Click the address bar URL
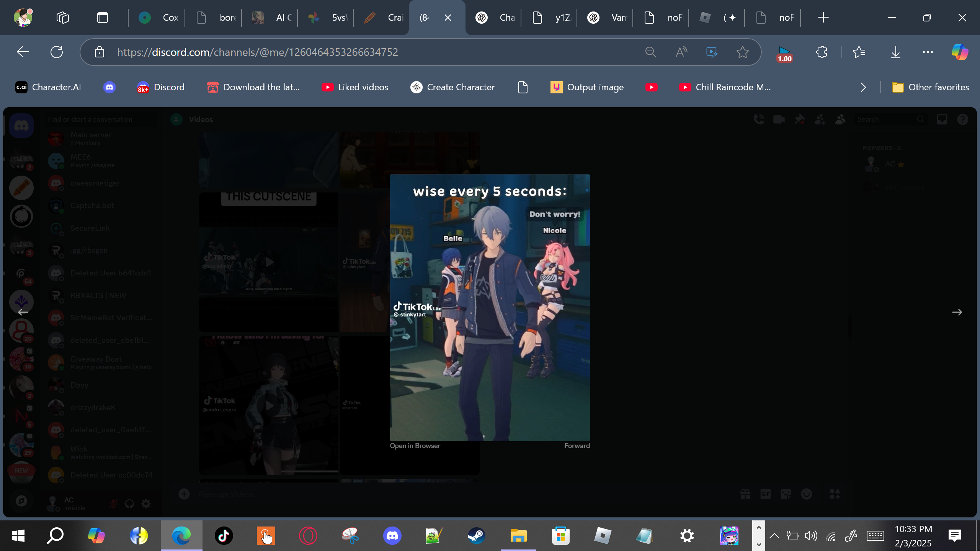980x551 pixels. 258,52
